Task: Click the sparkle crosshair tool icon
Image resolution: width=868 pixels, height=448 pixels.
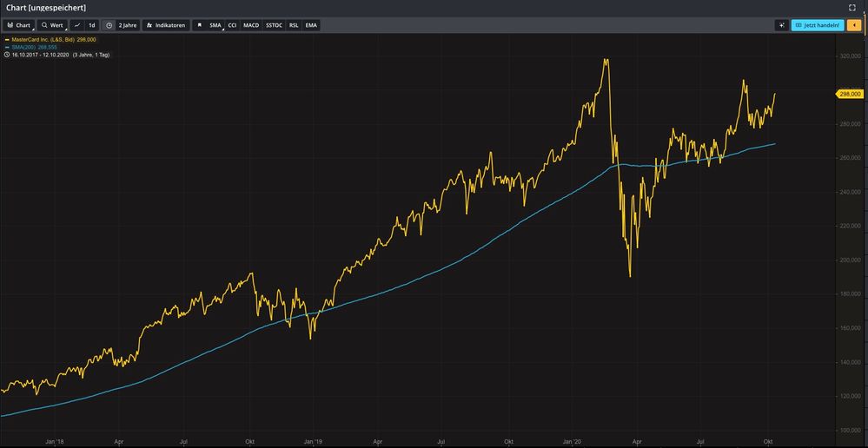Action: tap(782, 25)
